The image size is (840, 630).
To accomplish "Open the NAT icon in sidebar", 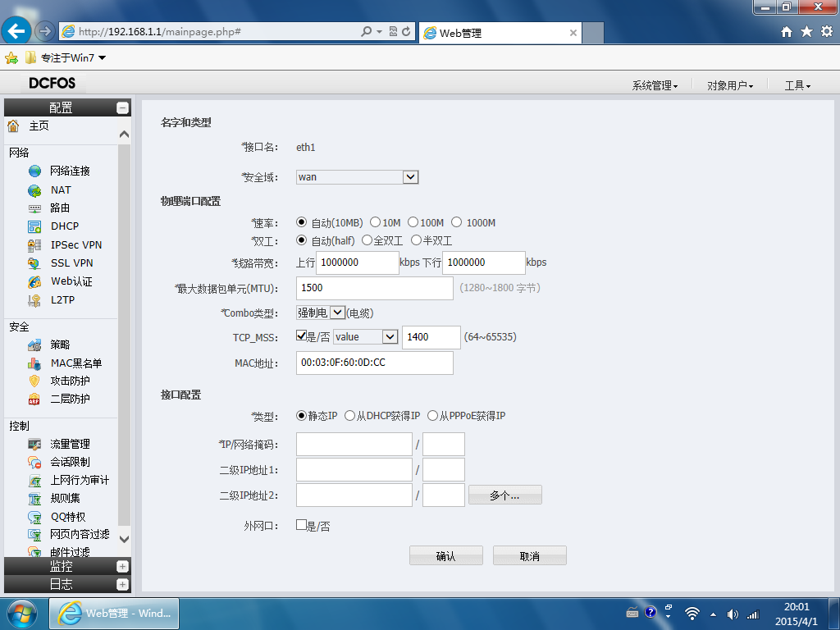I will click(34, 190).
